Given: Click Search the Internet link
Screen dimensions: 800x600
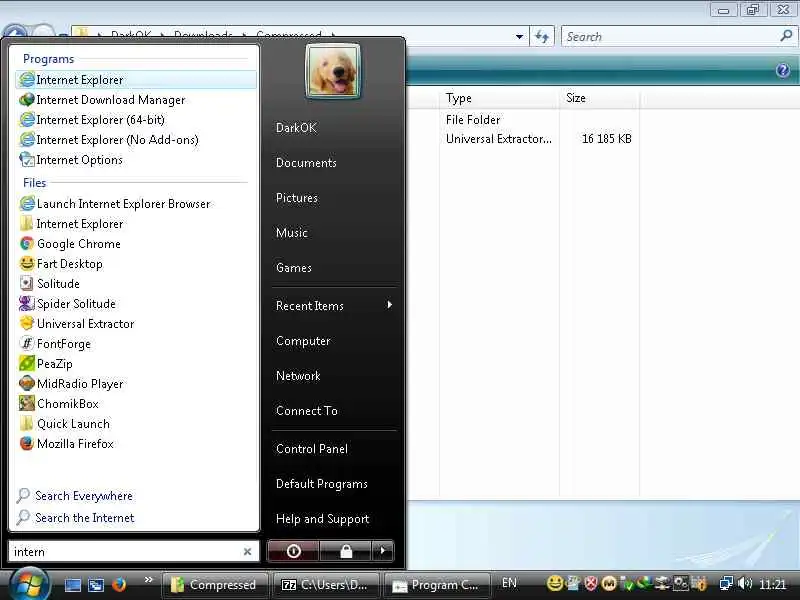Looking at the screenshot, I should click(x=85, y=517).
